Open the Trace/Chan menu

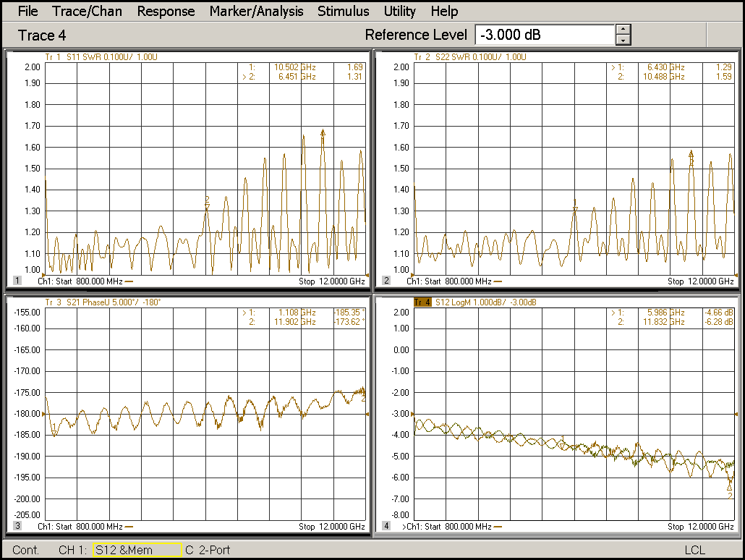87,11
